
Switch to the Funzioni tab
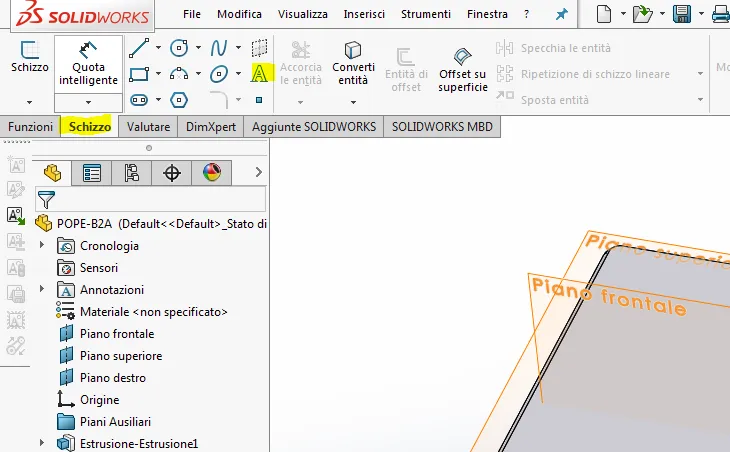[30, 127]
